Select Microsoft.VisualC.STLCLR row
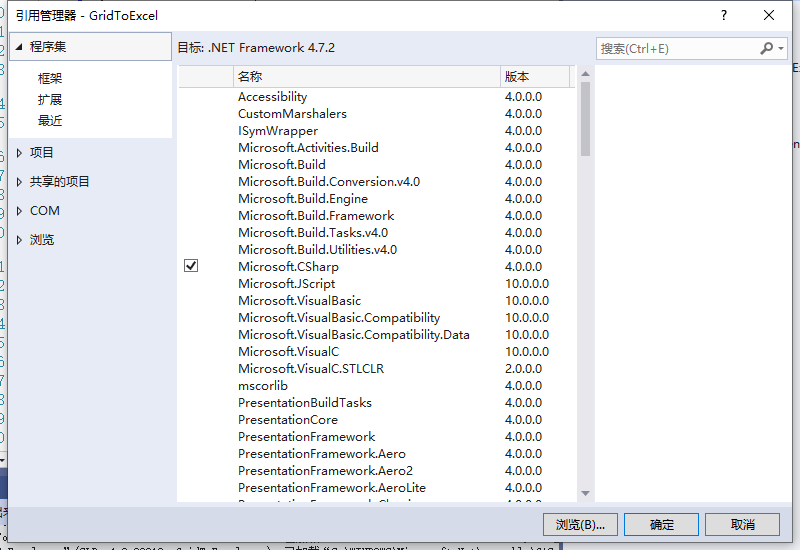Viewport: 800px width, 550px height. tap(377, 368)
